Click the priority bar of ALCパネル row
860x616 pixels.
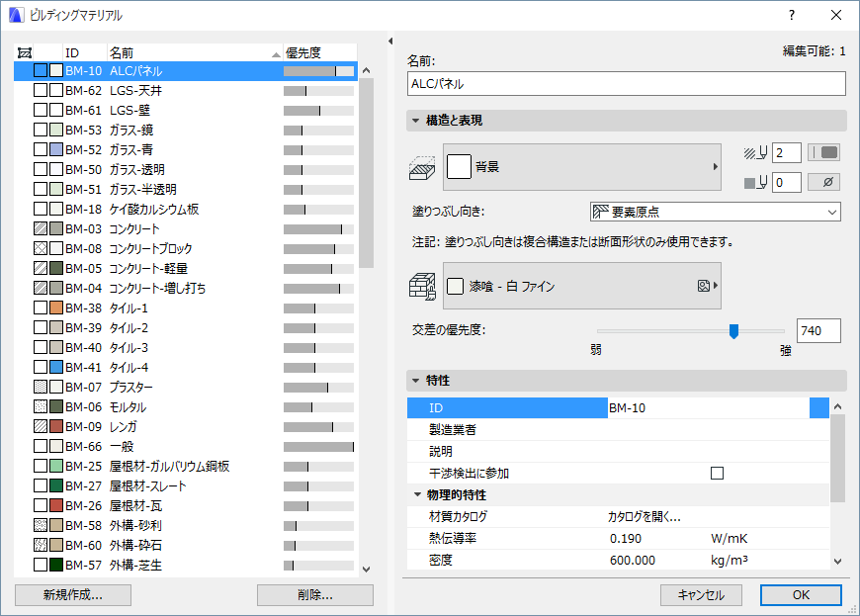318,71
